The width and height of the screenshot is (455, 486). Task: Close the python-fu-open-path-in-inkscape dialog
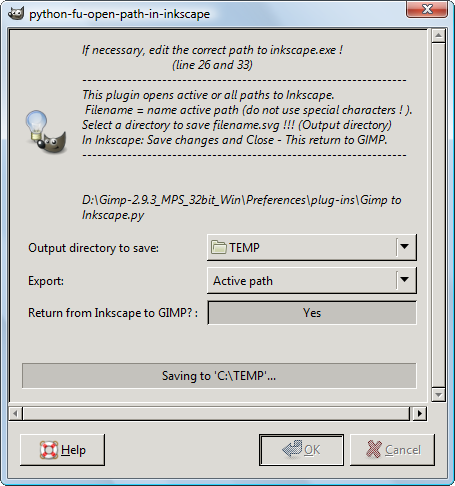427,9
